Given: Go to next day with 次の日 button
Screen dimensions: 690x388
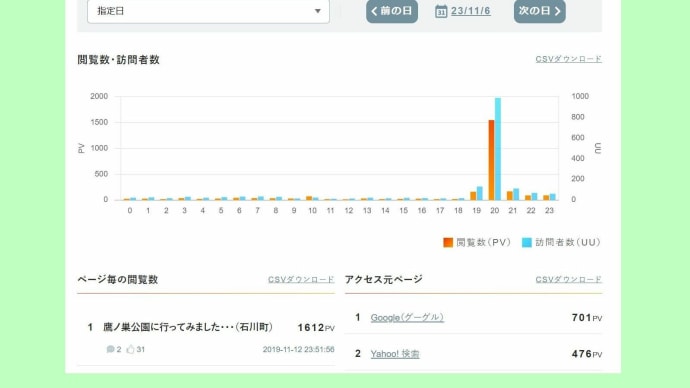Looking at the screenshot, I should (540, 11).
